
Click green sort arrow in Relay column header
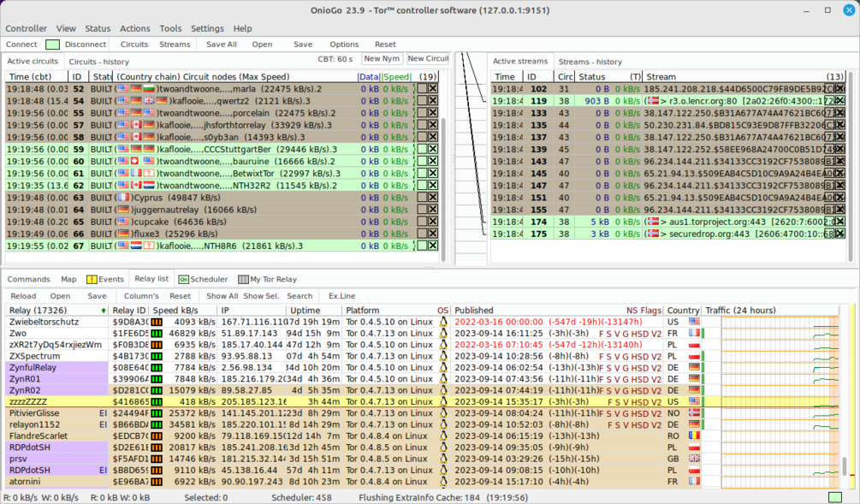(104, 311)
